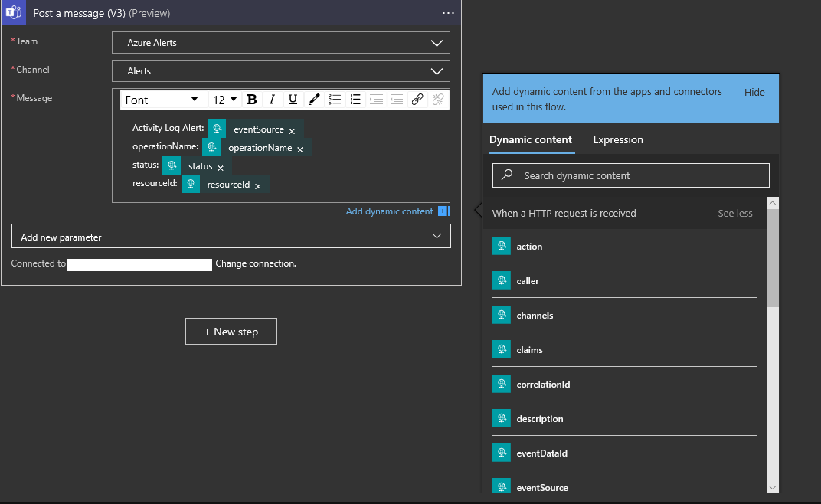Switch to the Expression tab
821x504 pixels.
coord(618,140)
